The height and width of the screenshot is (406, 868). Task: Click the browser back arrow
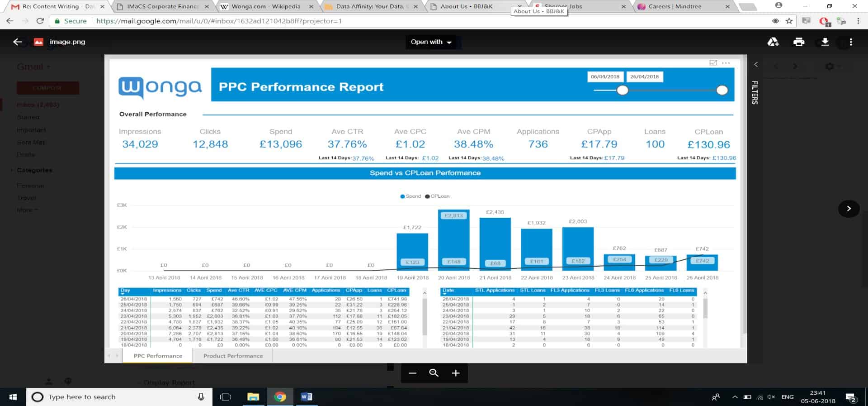tap(10, 21)
